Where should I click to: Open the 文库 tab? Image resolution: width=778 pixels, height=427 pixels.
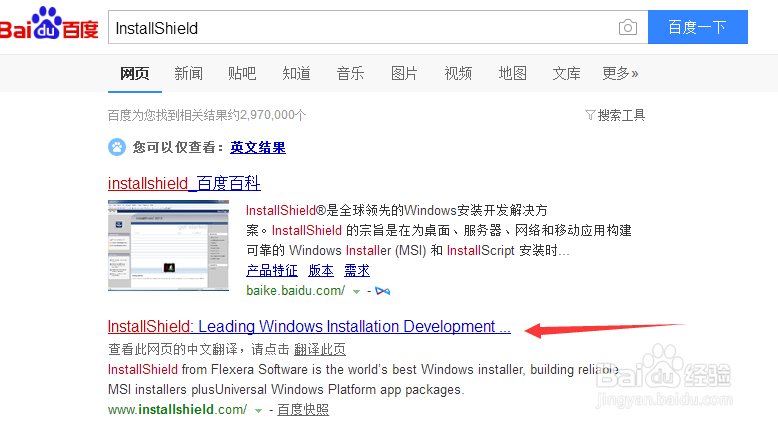[x=567, y=73]
